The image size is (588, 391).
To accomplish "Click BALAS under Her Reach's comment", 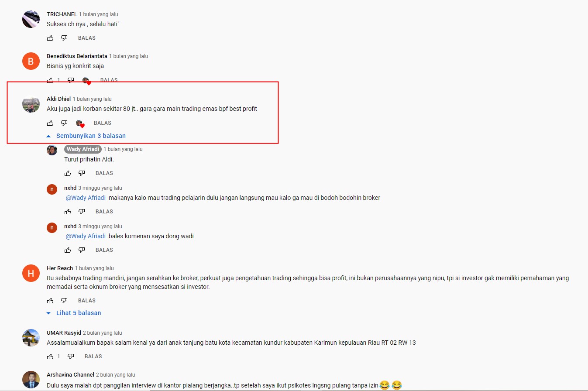I will (x=87, y=301).
